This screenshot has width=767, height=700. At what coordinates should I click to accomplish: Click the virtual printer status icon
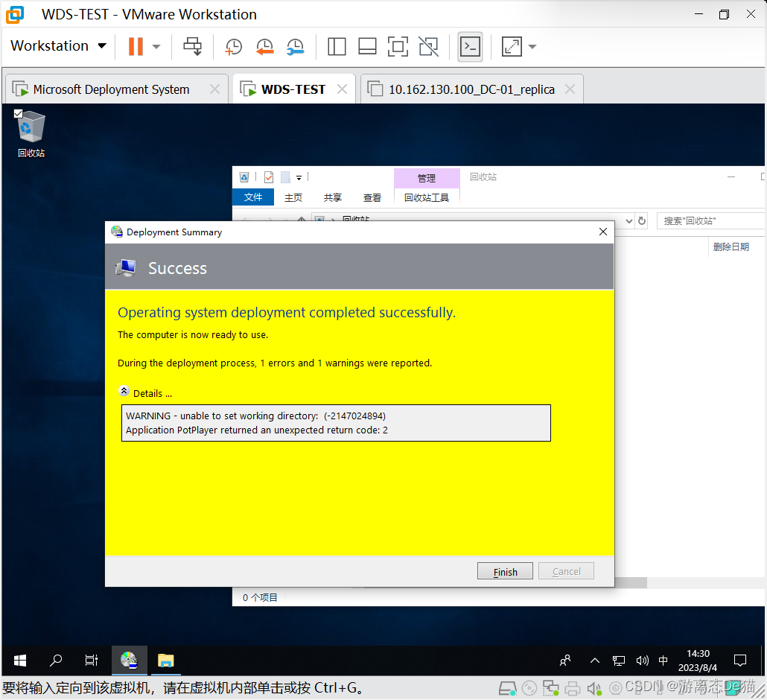(573, 688)
